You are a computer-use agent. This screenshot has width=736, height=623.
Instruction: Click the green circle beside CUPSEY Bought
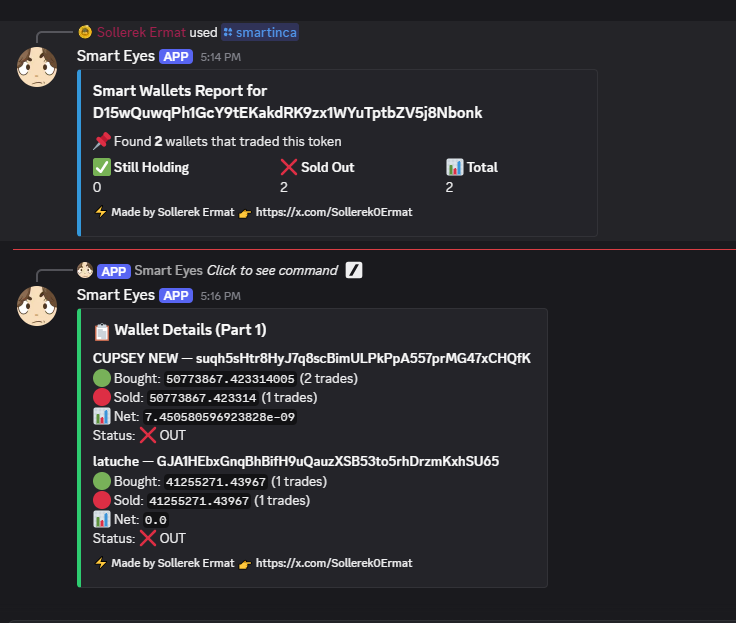102,378
